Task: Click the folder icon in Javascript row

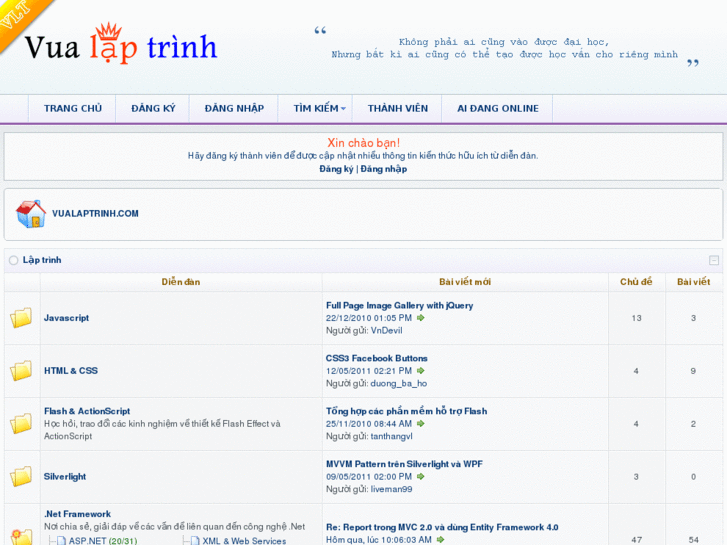Action: pyautogui.click(x=21, y=318)
